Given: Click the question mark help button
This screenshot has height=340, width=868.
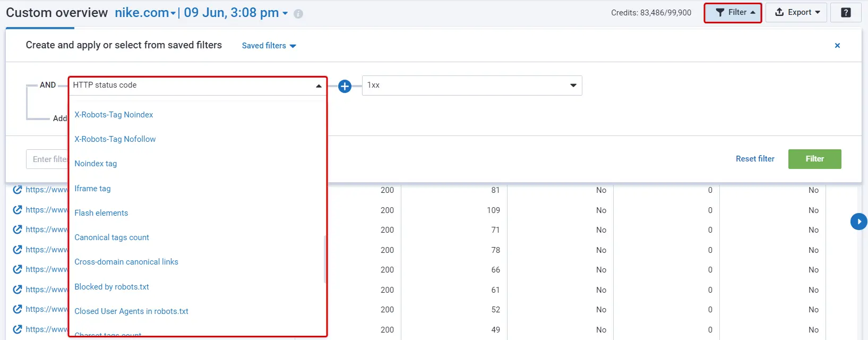Looking at the screenshot, I should tap(846, 13).
